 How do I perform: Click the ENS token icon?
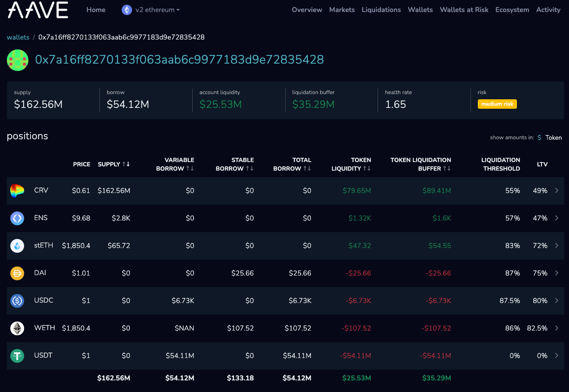coord(17,218)
